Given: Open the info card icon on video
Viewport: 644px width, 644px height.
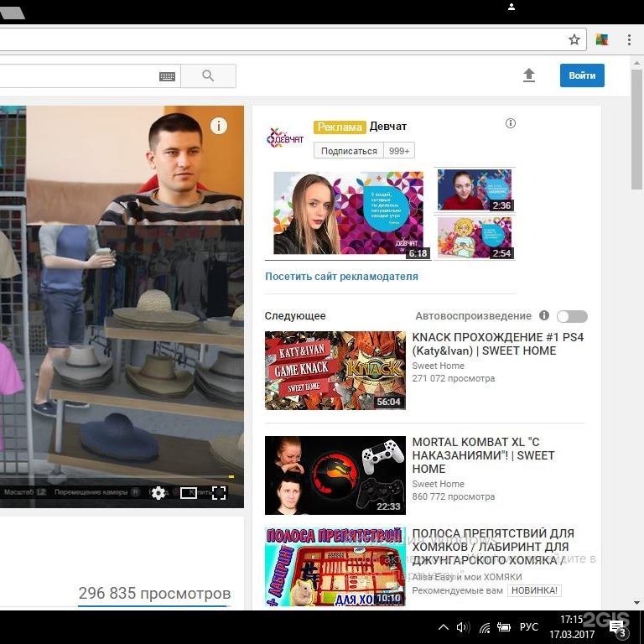Looking at the screenshot, I should point(219,126).
